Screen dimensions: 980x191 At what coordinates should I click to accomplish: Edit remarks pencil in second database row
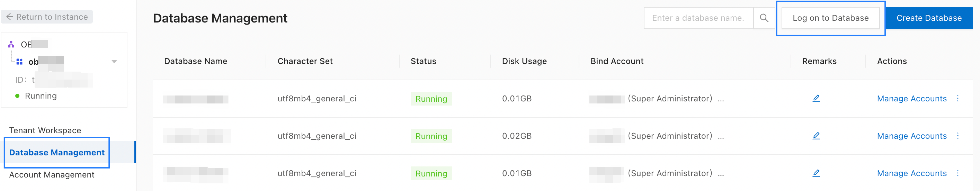click(816, 136)
